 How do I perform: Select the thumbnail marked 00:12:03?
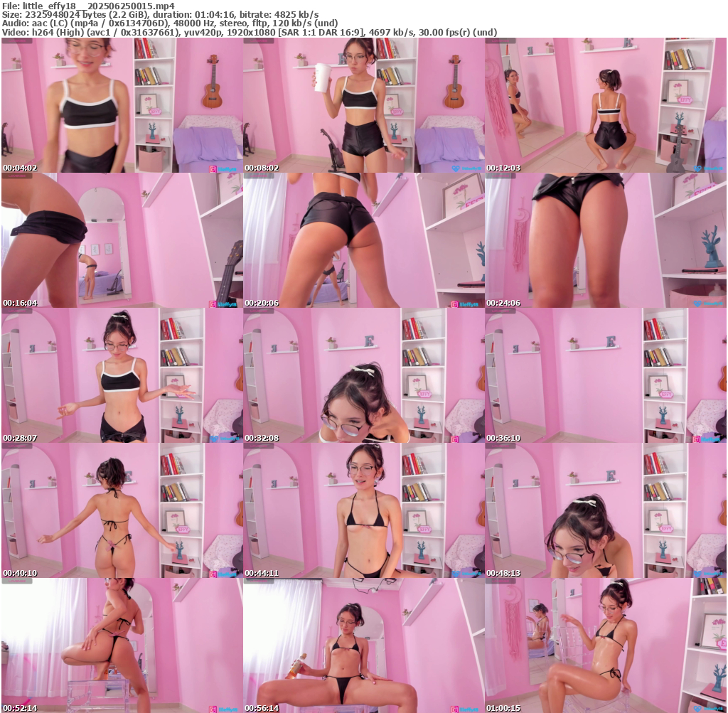coord(605,105)
